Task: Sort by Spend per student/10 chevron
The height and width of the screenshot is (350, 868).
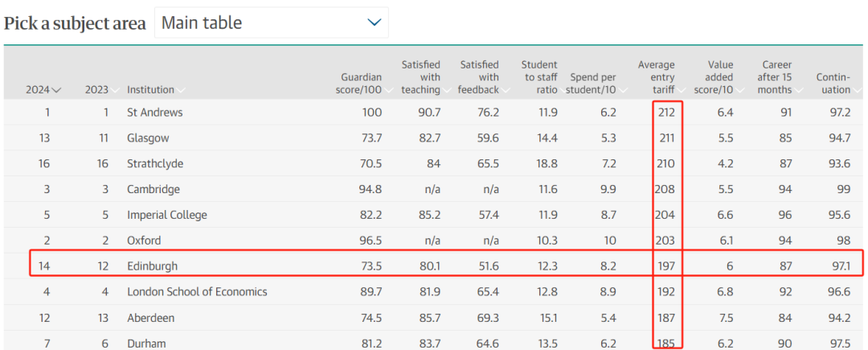Action: (x=622, y=90)
